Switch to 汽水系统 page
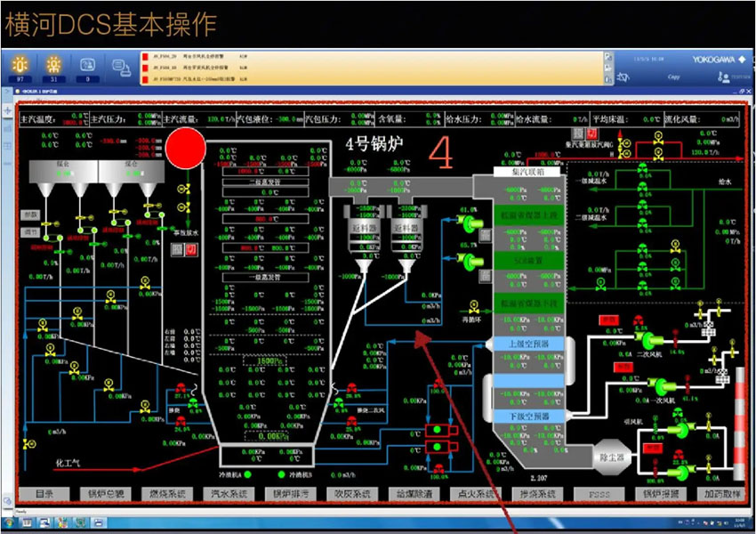 pos(229,494)
